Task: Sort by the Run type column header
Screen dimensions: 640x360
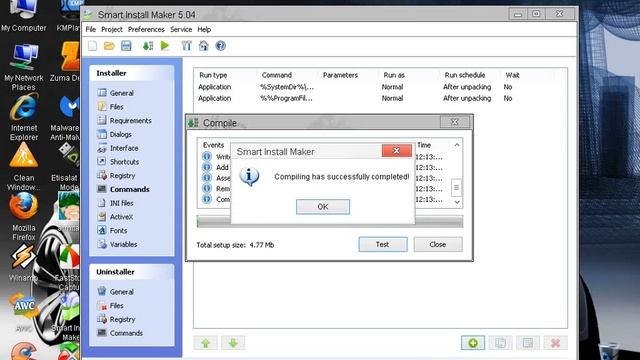Action: [x=213, y=75]
